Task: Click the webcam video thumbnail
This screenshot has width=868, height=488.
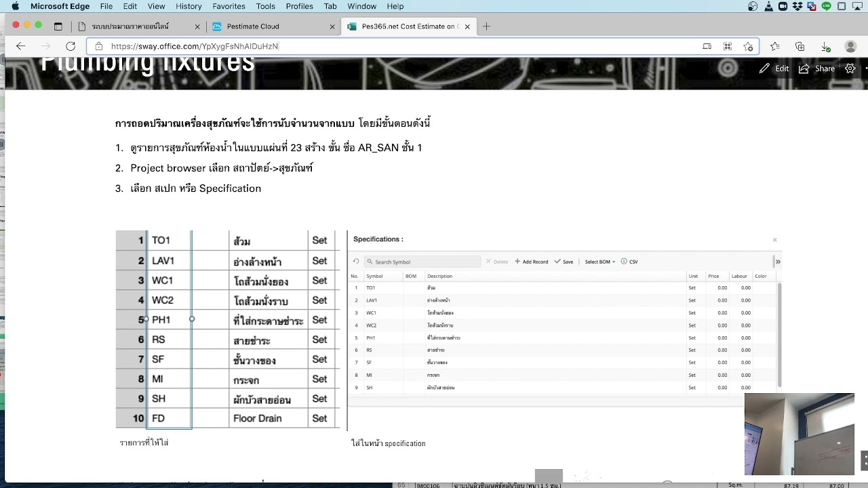Action: click(x=799, y=434)
